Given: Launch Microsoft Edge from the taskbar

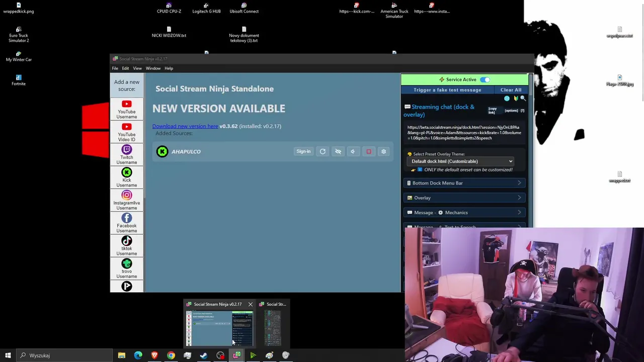Looking at the screenshot, I should 138,355.
